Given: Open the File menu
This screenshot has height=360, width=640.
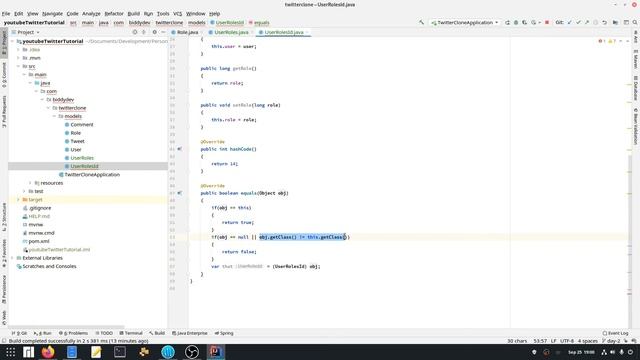Looking at the screenshot, I should click(6, 13).
